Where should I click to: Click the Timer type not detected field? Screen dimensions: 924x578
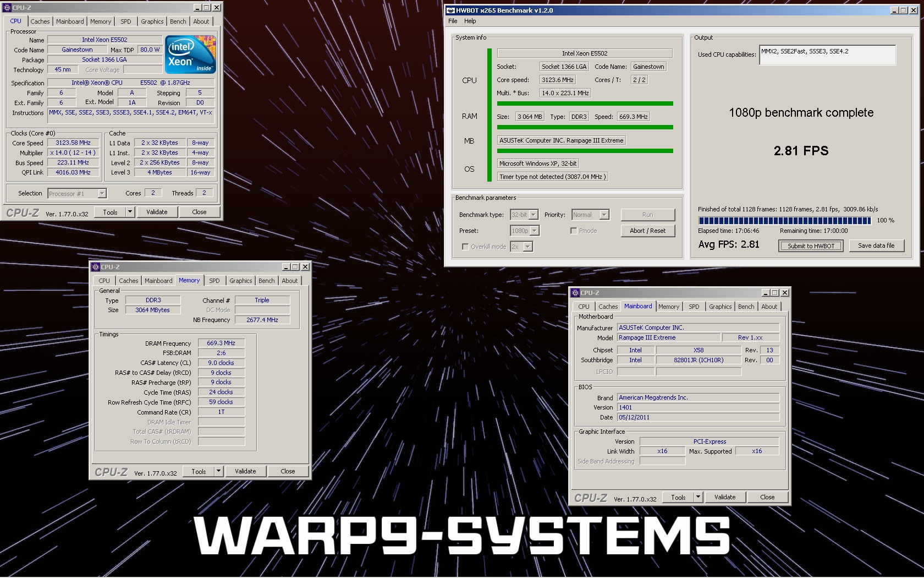pos(553,177)
